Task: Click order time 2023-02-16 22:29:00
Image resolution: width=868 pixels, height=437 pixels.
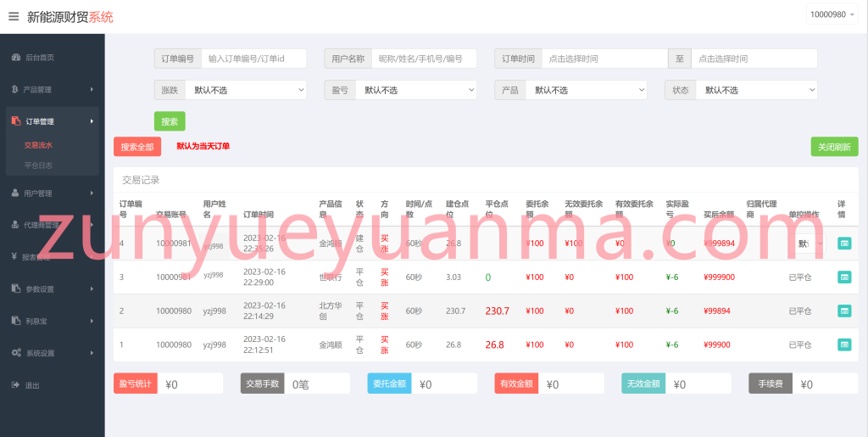Action: (264, 277)
